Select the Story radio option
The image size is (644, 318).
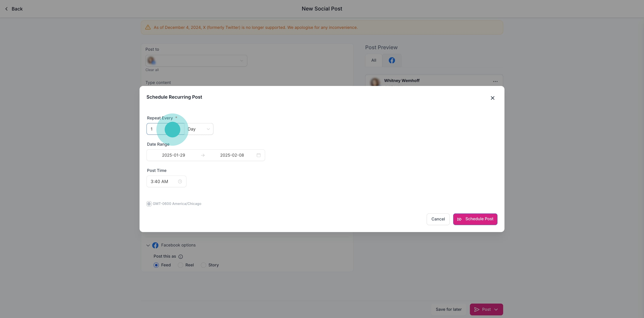point(203,265)
